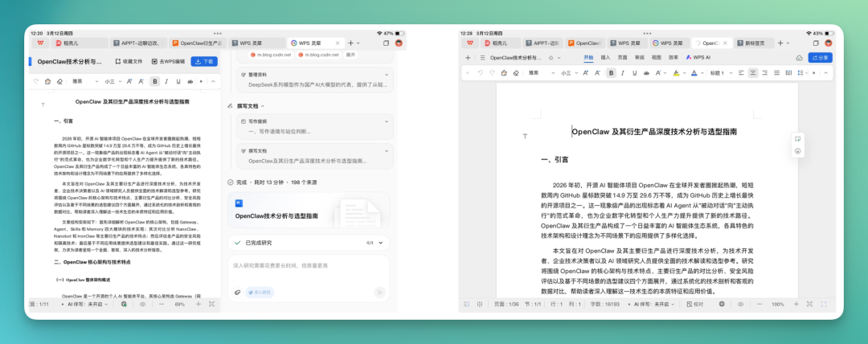The width and height of the screenshot is (868, 344).
Task: Switch to 视图 tab in right window
Action: pos(656,58)
